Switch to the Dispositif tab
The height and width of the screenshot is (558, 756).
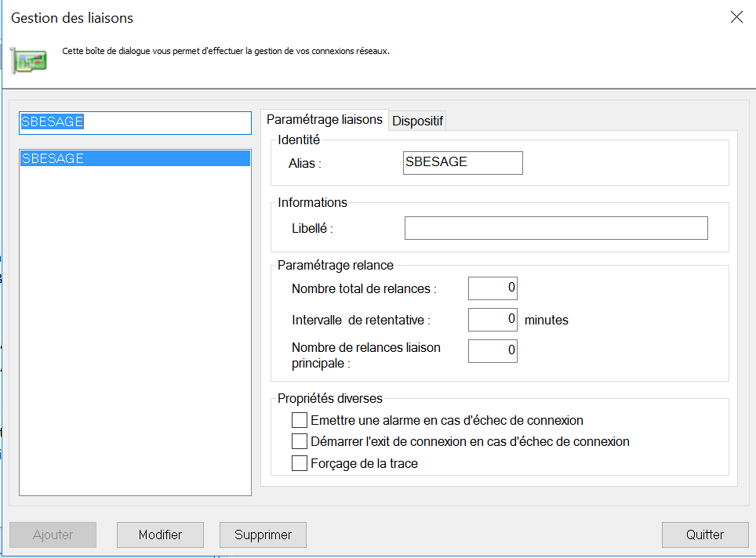tap(418, 121)
